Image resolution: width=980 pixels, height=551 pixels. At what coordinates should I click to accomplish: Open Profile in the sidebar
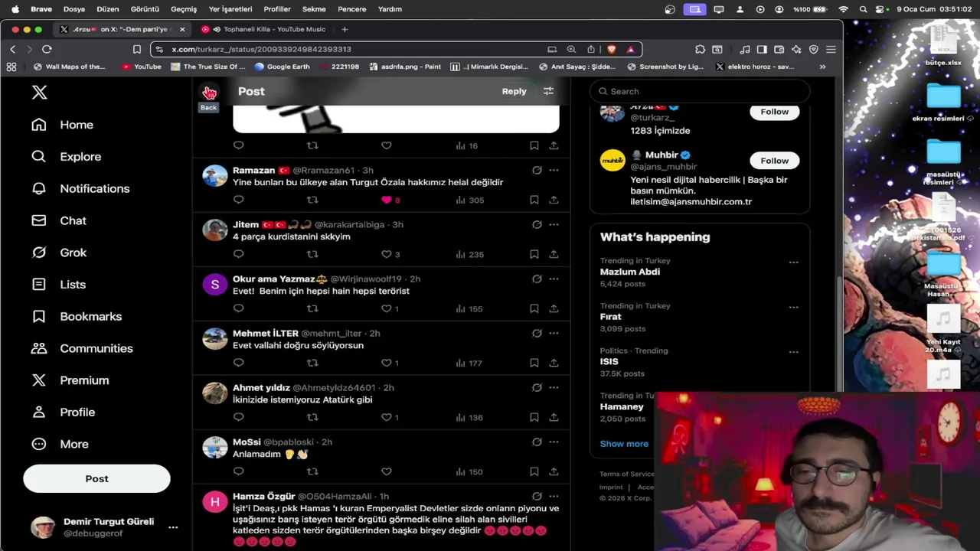click(x=63, y=412)
